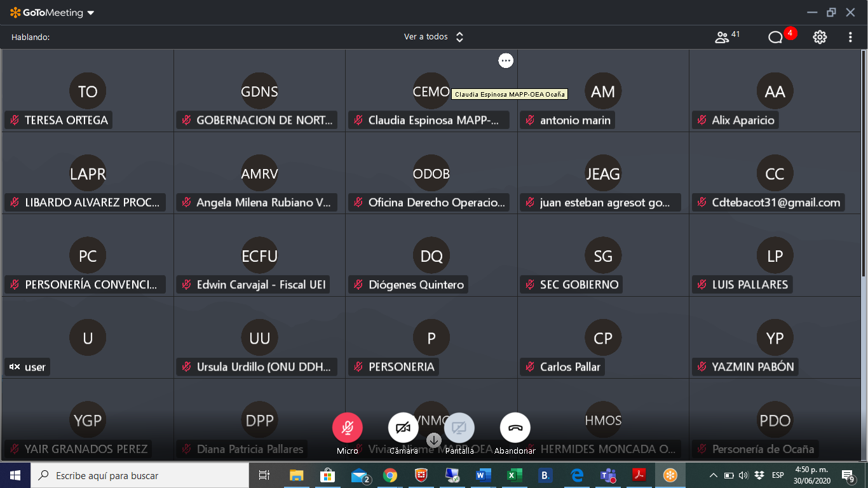The width and height of the screenshot is (868, 488).
Task: Show hidden icons in the system tray
Action: [713, 475]
